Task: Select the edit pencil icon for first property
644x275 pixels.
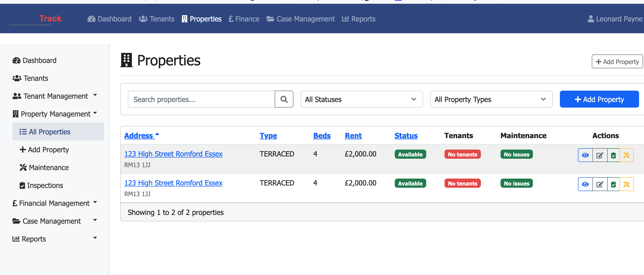Action: [600, 155]
